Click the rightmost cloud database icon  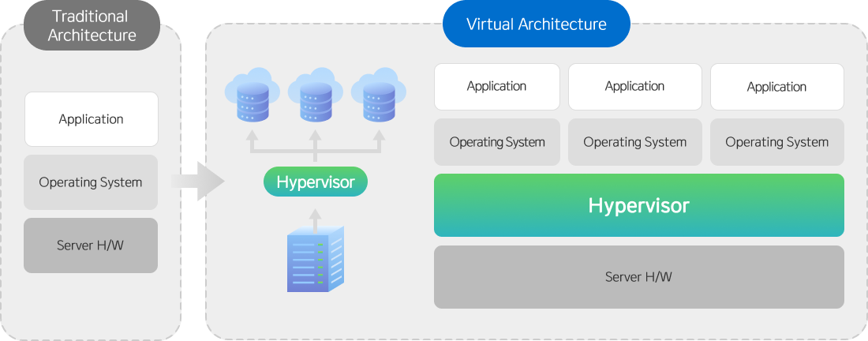(x=379, y=95)
